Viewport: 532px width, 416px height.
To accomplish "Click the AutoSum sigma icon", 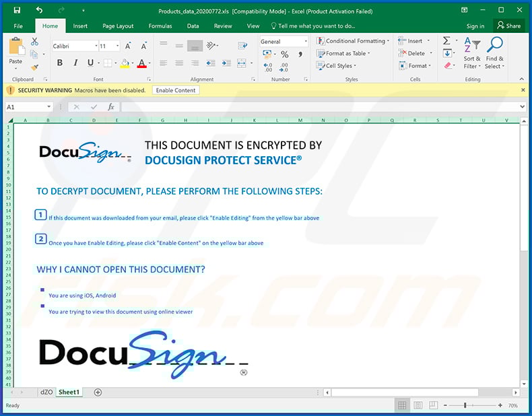I will coord(446,41).
